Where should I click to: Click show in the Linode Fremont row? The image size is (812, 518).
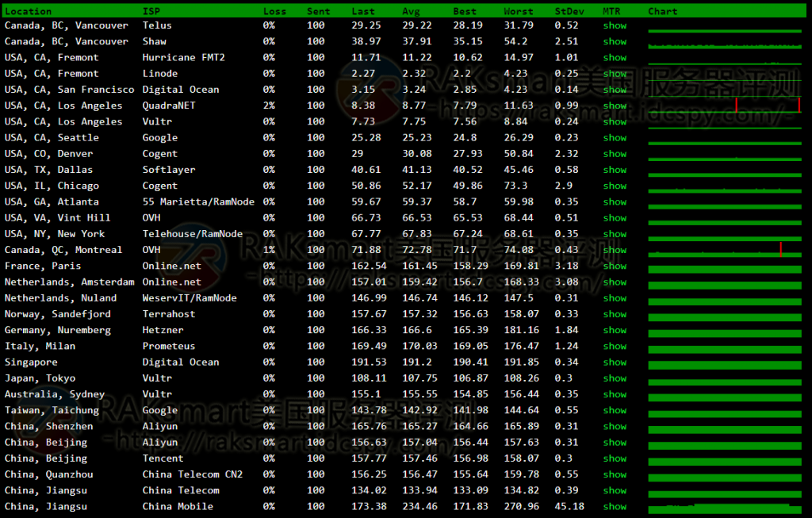(615, 74)
